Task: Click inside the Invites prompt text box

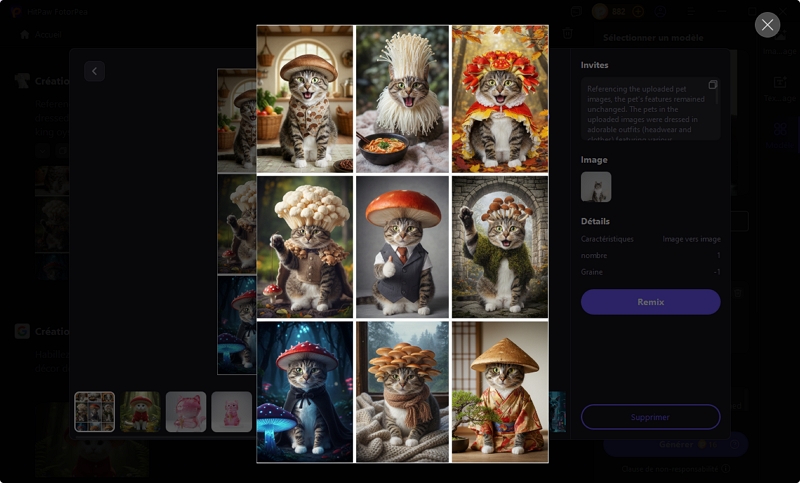Action: (x=645, y=110)
